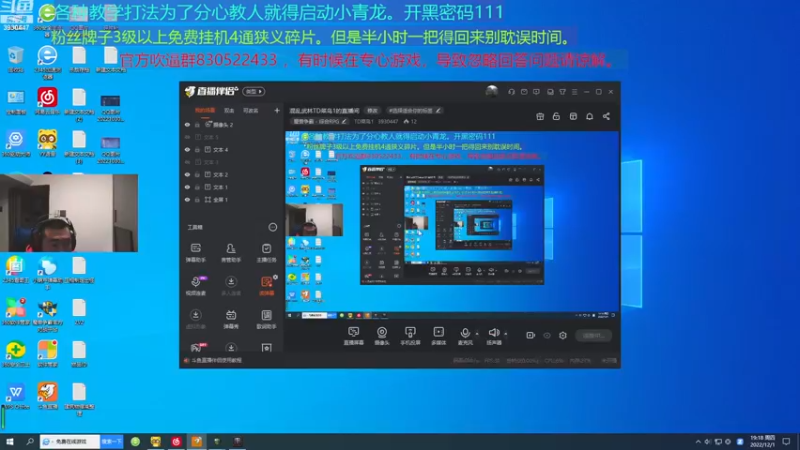This screenshot has height=450, width=800.
Task: Click the taskbar browser search input
Action: [70, 441]
